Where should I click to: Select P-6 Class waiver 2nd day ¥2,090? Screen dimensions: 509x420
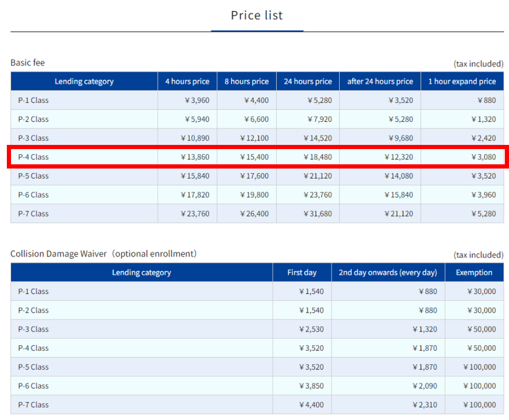point(425,386)
